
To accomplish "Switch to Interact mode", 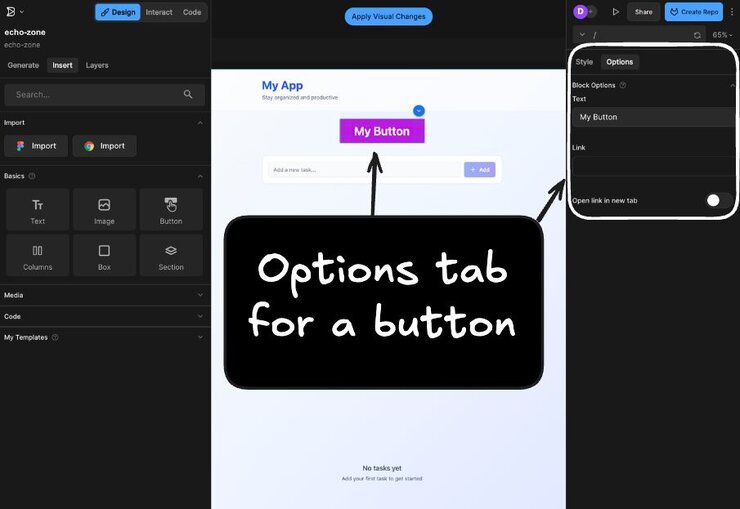I will tap(159, 12).
